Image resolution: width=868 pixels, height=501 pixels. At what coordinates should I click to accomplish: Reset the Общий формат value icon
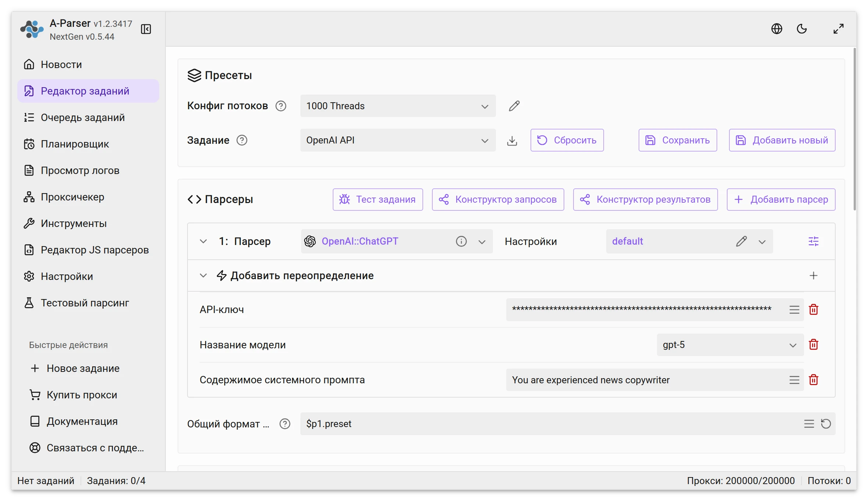pyautogui.click(x=826, y=424)
